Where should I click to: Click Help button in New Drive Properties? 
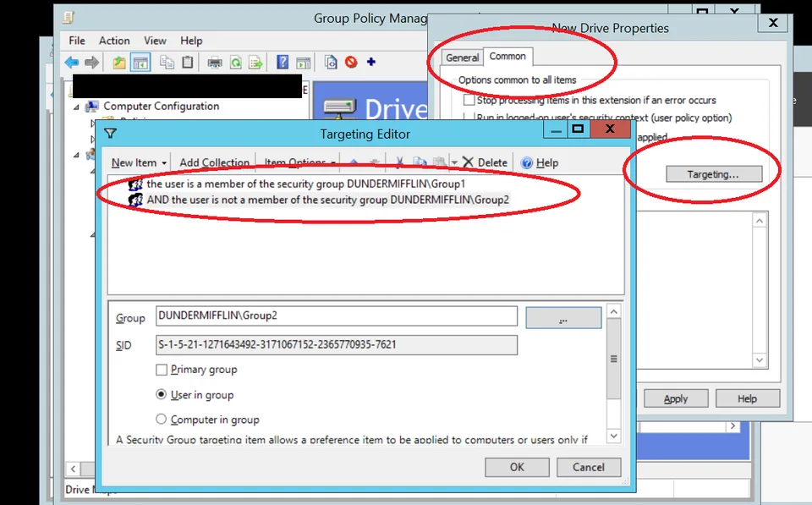pyautogui.click(x=747, y=398)
